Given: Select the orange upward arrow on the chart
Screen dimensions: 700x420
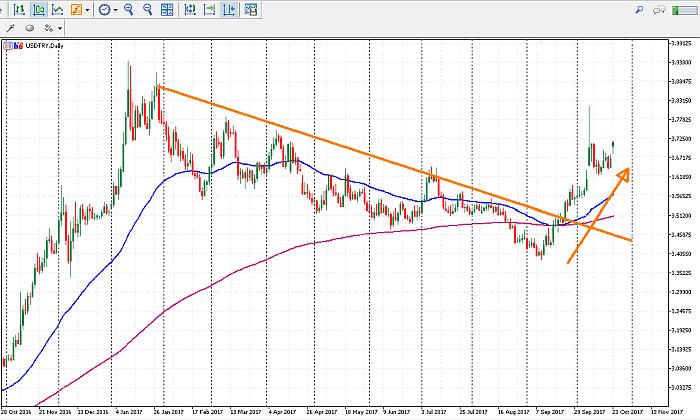Looking at the screenshot, I should tap(599, 215).
